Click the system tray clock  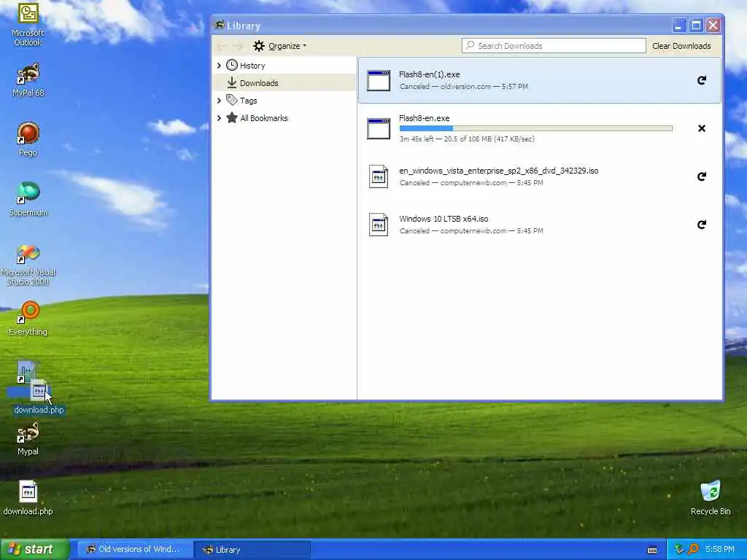(x=720, y=549)
